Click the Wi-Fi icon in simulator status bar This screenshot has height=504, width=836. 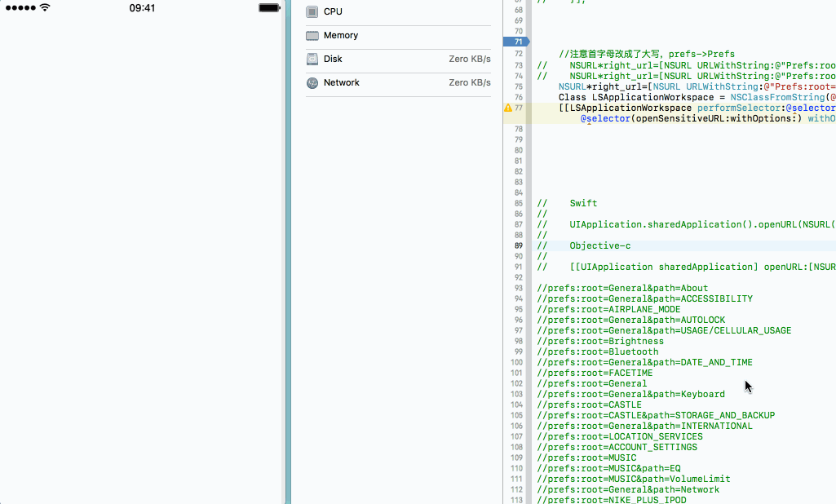pos(45,7)
